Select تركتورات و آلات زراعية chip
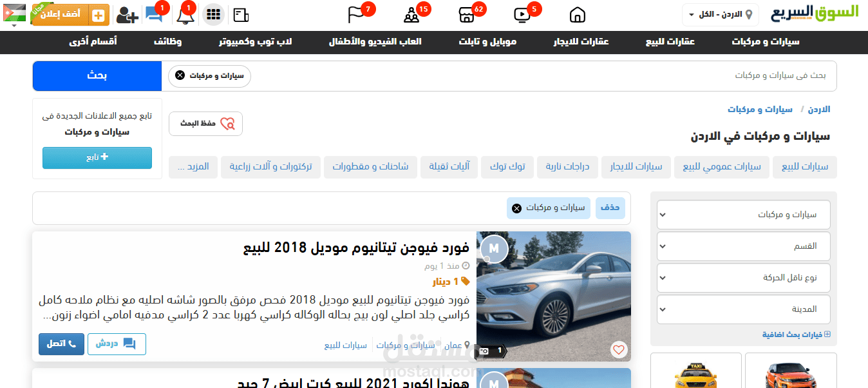Viewport: 868px width, 388px height. pyautogui.click(x=270, y=167)
